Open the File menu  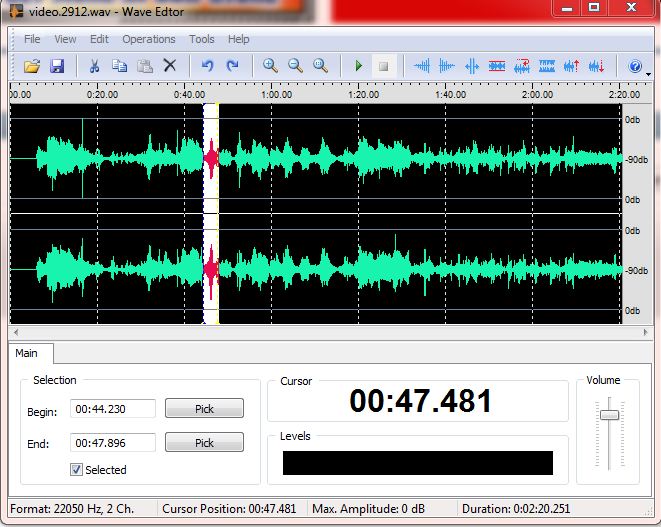[32, 39]
